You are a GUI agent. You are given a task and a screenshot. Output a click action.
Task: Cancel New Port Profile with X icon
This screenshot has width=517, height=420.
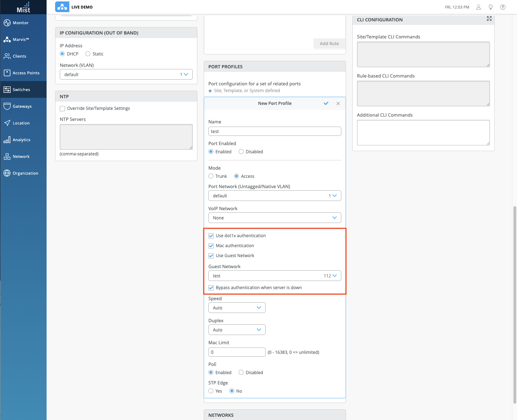click(338, 103)
